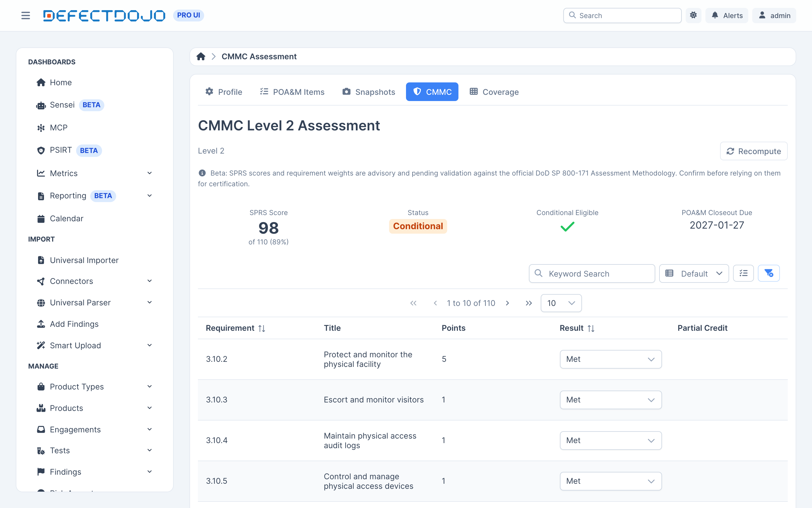The width and height of the screenshot is (812, 508).
Task: Click the info icon beside Beta notice
Action: coord(202,173)
